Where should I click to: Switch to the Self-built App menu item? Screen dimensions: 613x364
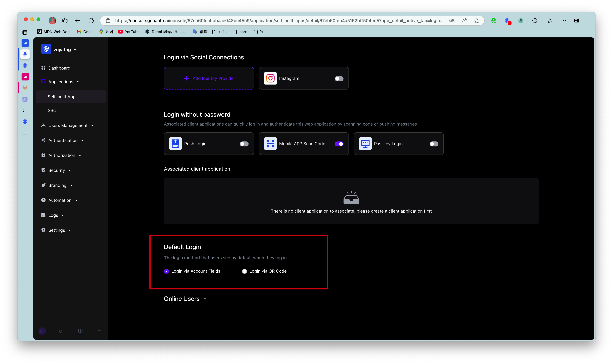pos(62,97)
